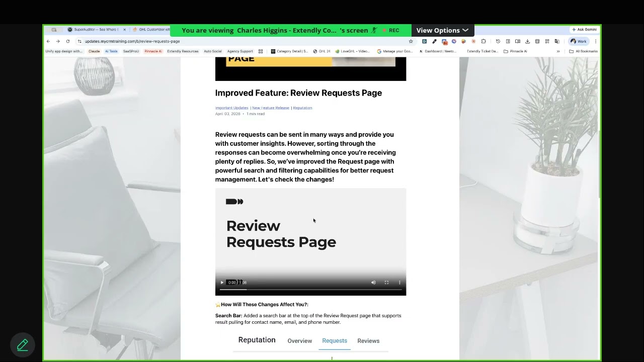Click the video progress bar
Viewport: 644px width, 362px height.
pos(310,289)
